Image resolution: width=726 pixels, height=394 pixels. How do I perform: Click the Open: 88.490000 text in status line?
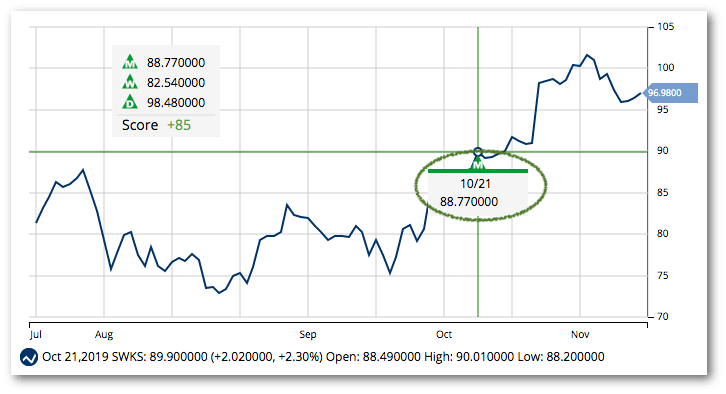[x=373, y=357]
